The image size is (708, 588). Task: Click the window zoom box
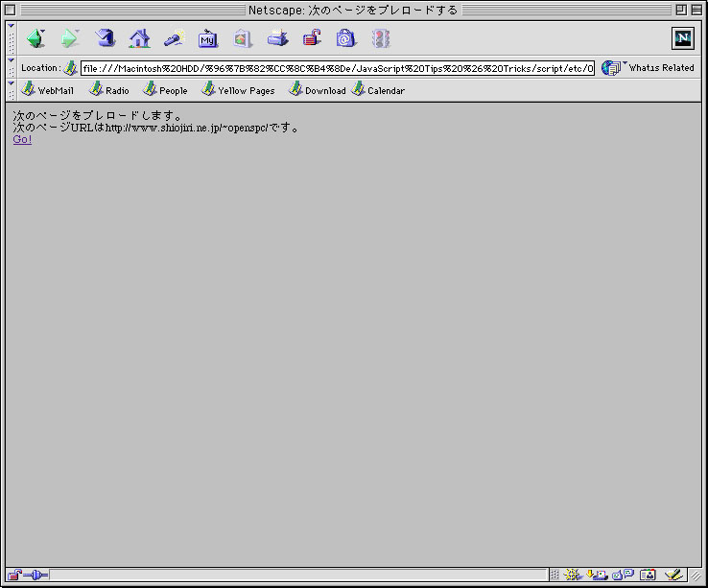tap(681, 10)
